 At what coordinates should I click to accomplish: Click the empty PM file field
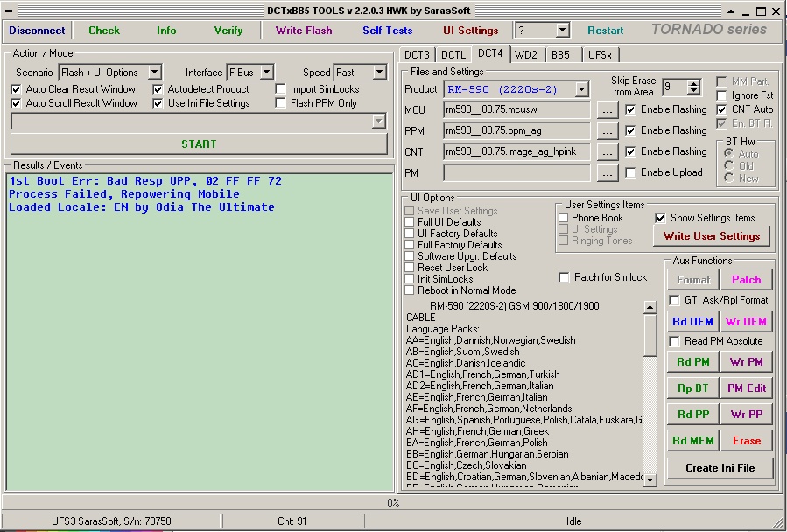point(516,173)
